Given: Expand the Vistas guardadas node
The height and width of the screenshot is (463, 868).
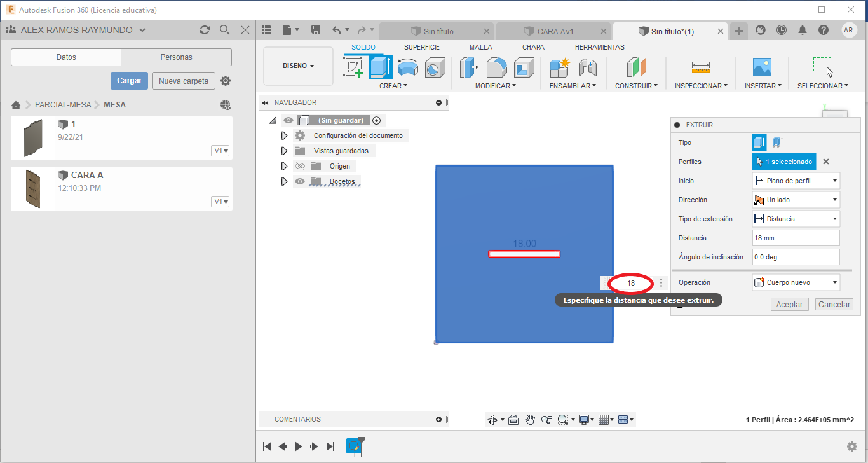Looking at the screenshot, I should pos(284,151).
